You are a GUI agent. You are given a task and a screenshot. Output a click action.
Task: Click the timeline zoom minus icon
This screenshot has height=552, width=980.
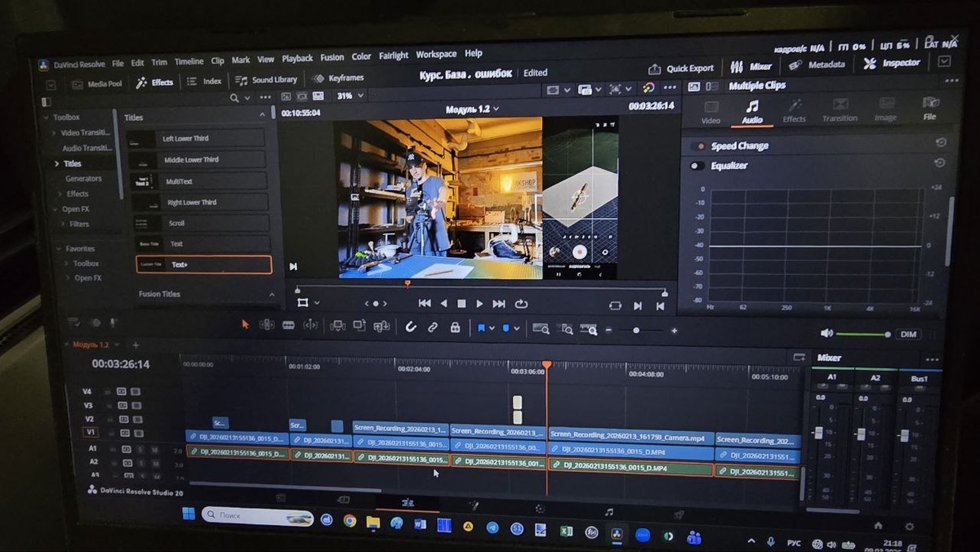(x=608, y=330)
